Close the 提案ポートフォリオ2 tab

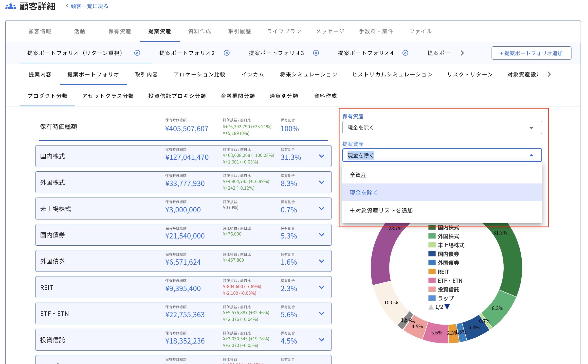point(227,53)
